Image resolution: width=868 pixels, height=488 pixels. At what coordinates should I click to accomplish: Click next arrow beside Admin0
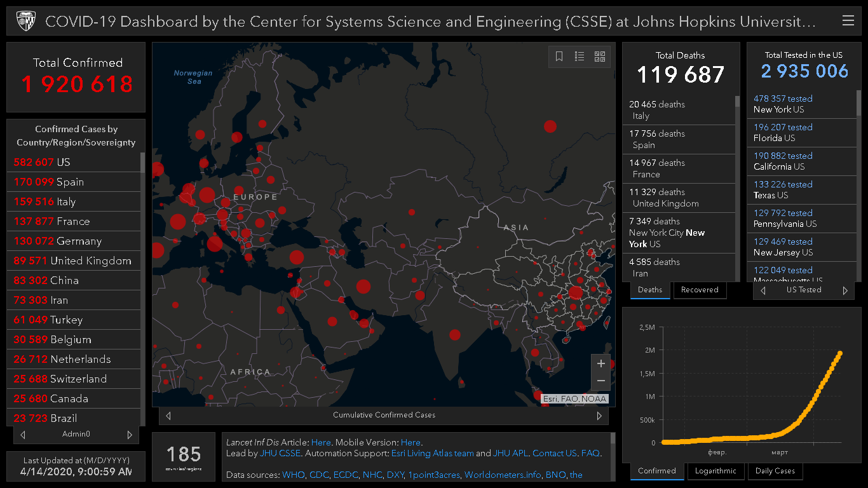point(130,435)
